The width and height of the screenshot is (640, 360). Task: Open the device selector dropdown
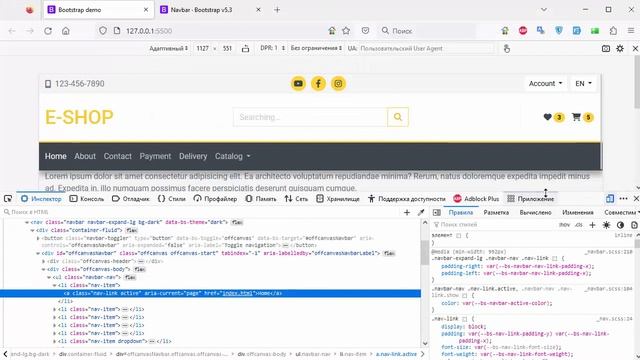coord(168,48)
